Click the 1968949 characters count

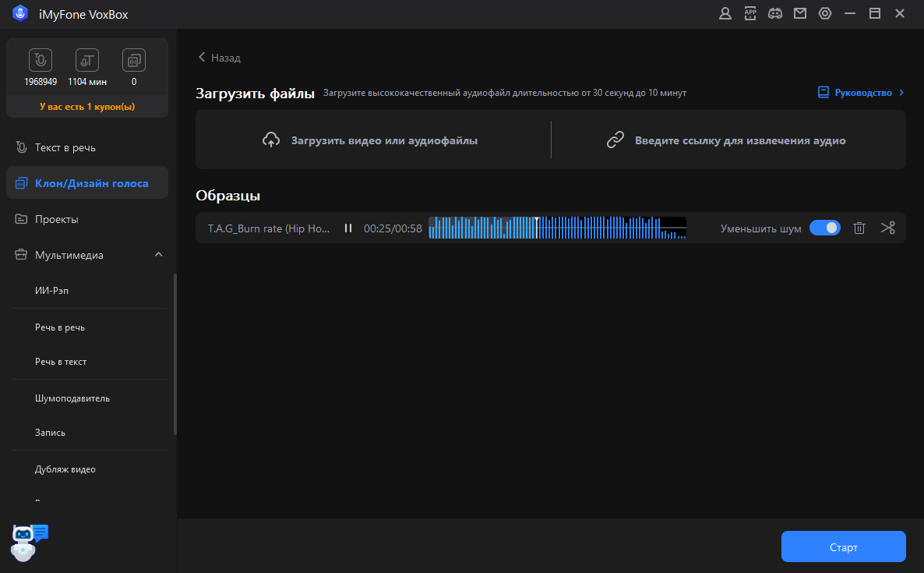(41, 82)
